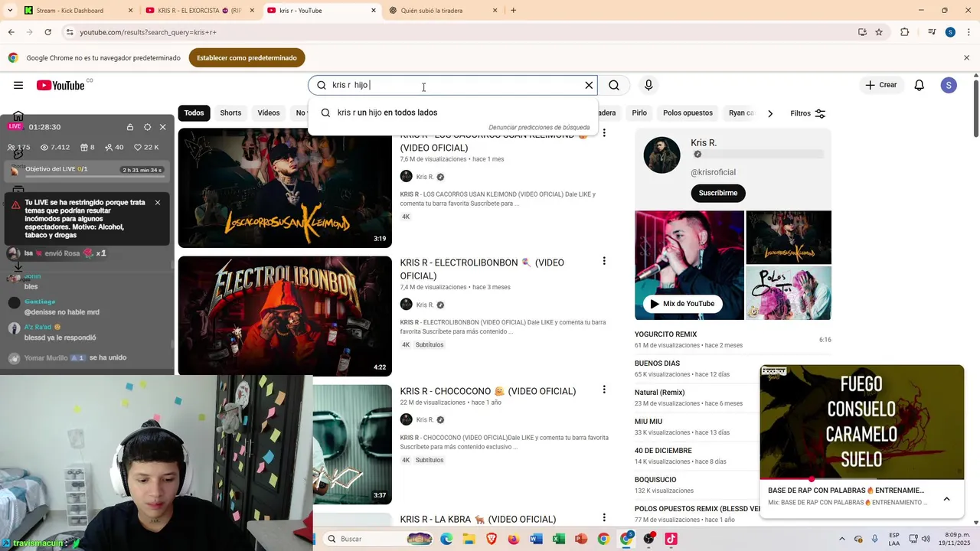Seek on the miniplayer red progress bar

pyautogui.click(x=861, y=479)
